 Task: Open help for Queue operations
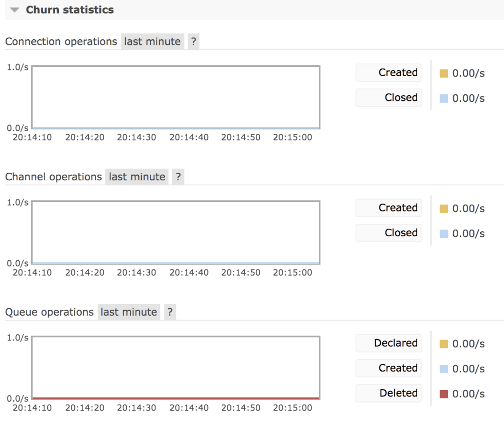click(x=170, y=312)
